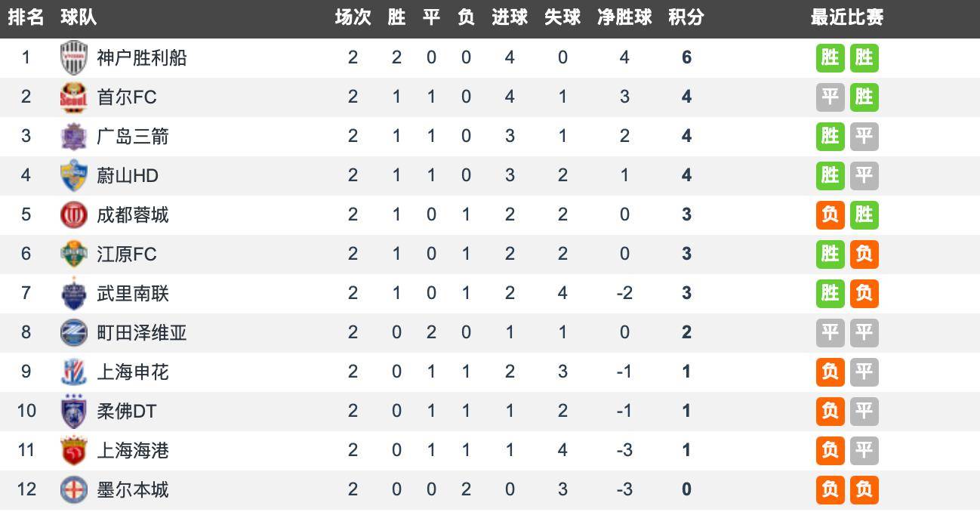Click the Shanghai Port (上海海港) red crest
The height and width of the screenshot is (512, 980).
(74, 451)
